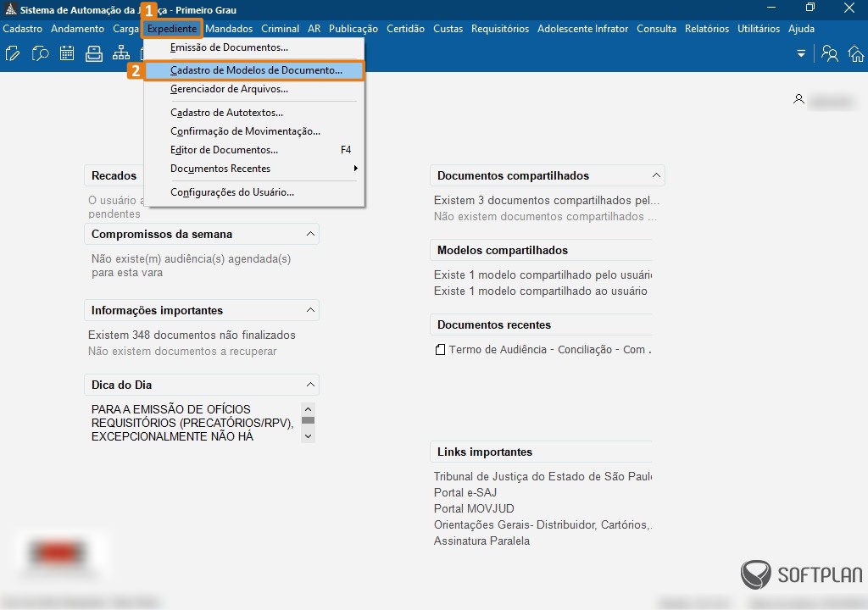Open the Certidão menu
The height and width of the screenshot is (610, 868).
(405, 29)
